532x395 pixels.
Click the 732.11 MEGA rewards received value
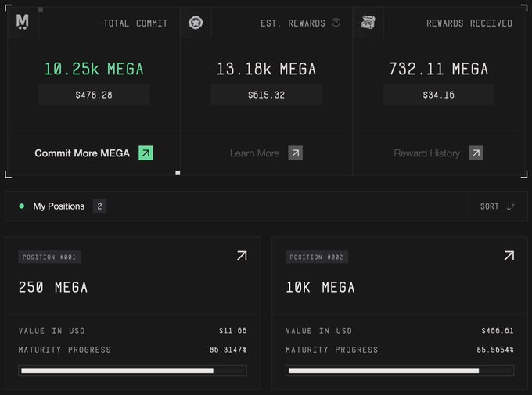(x=439, y=69)
